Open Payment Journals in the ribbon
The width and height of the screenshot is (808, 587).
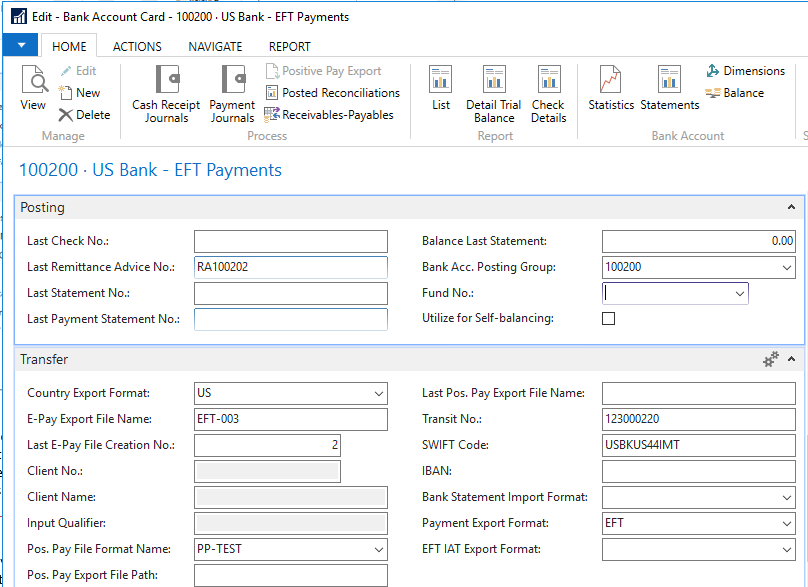coord(232,94)
